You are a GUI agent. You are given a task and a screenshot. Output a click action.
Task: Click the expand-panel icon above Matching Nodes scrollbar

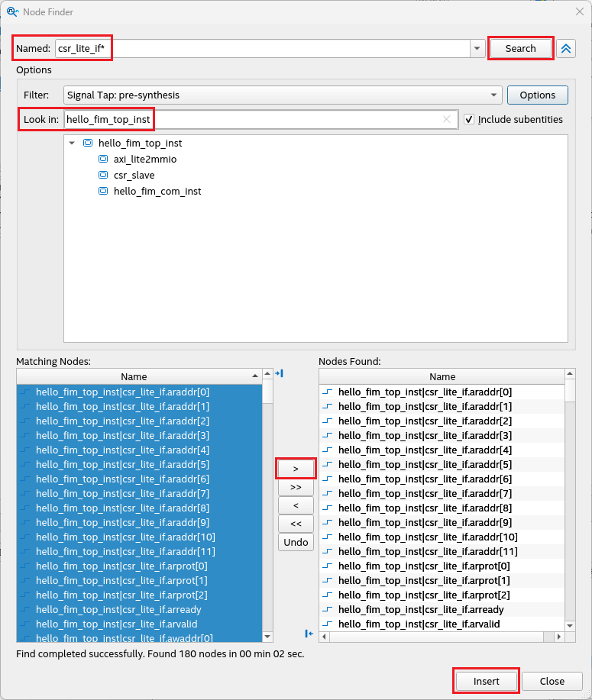(279, 373)
